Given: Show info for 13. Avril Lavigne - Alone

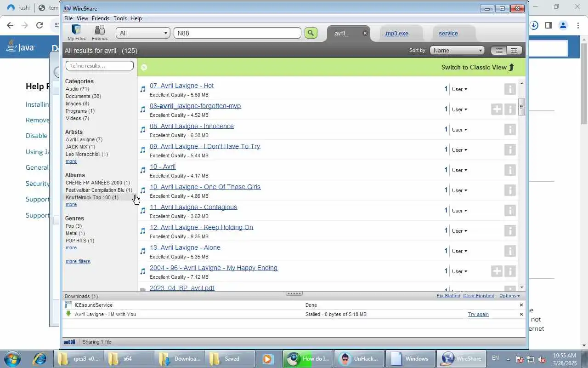Looking at the screenshot, I should click(510, 251).
